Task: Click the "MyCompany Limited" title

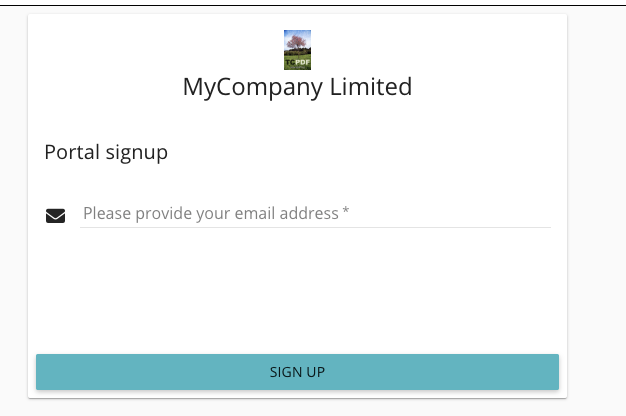Action: 297,87
